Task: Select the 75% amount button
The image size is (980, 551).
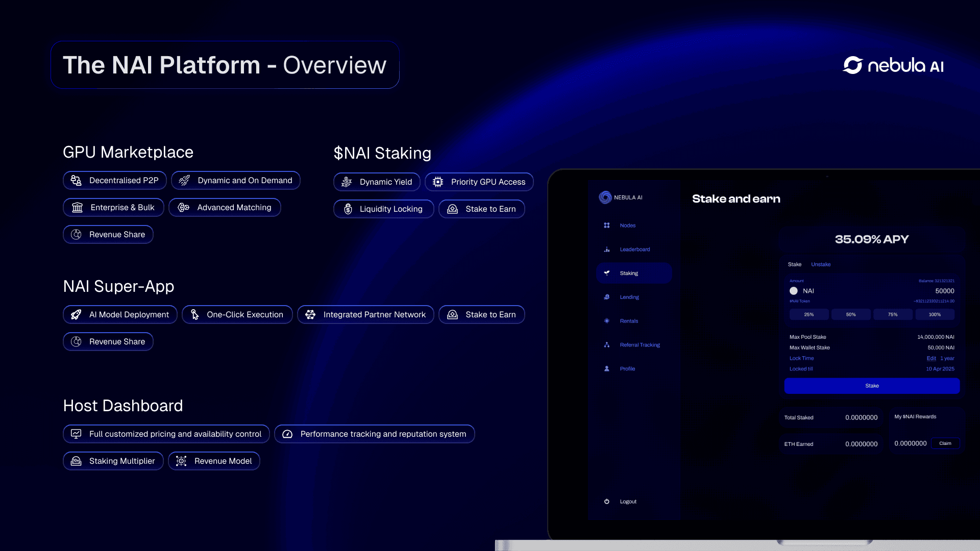Action: tap(893, 315)
